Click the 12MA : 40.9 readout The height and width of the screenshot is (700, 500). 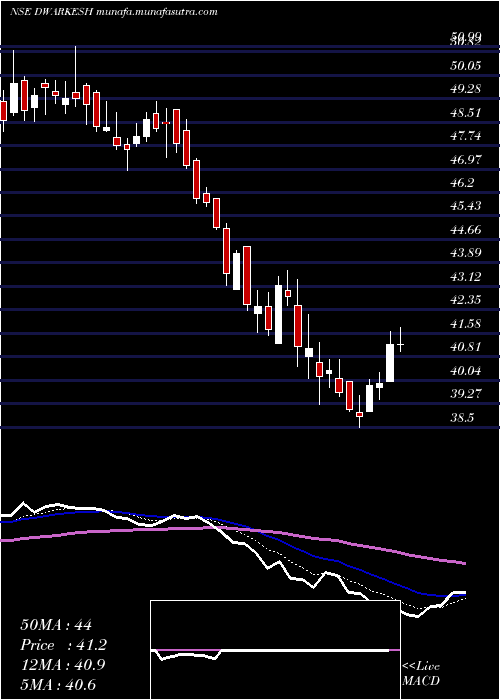point(62,665)
